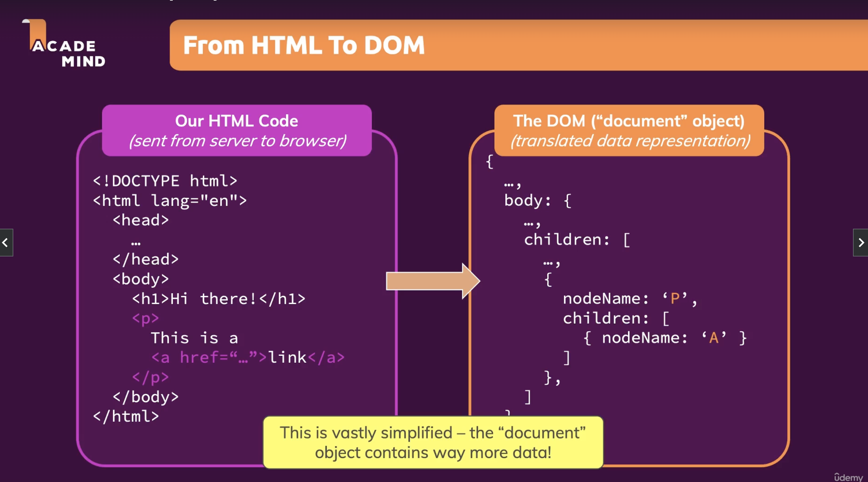Click the 'From HTML To DOM' title
This screenshot has height=482, width=868.
point(304,45)
